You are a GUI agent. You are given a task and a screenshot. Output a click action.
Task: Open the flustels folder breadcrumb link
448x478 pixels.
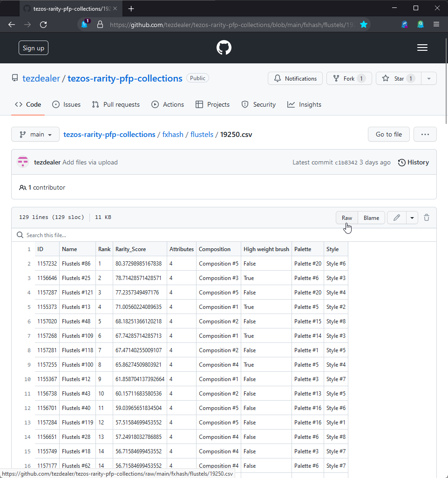click(x=202, y=134)
